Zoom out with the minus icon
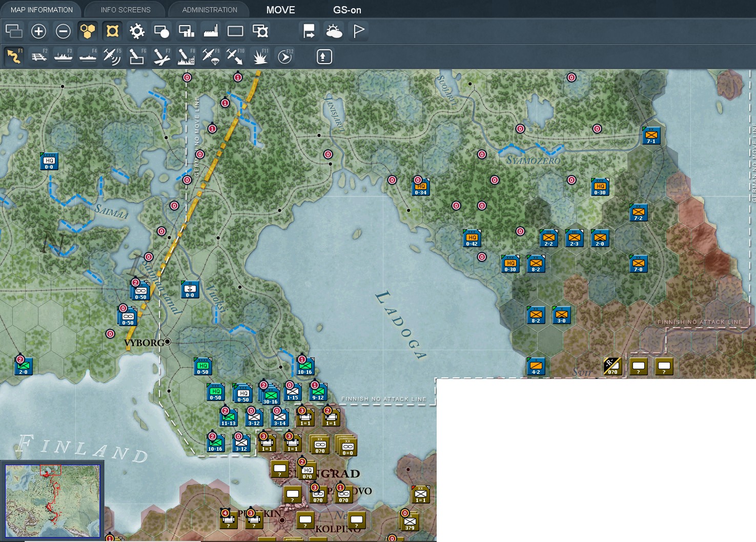 (x=63, y=31)
